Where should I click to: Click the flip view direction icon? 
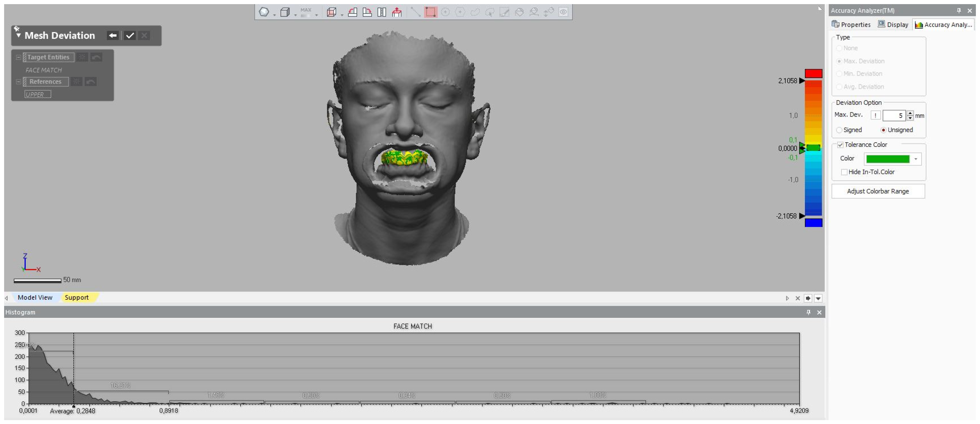381,12
